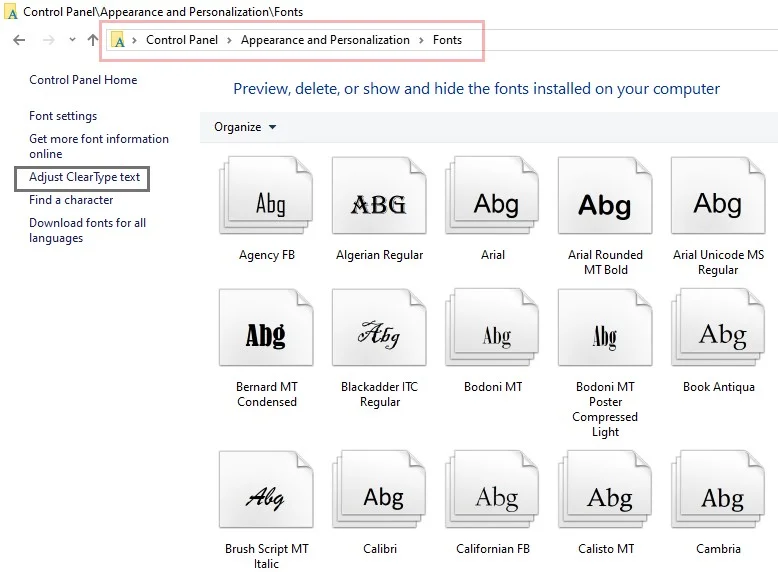The width and height of the screenshot is (778, 572).
Task: Go back with the Back arrow
Action: [19, 40]
